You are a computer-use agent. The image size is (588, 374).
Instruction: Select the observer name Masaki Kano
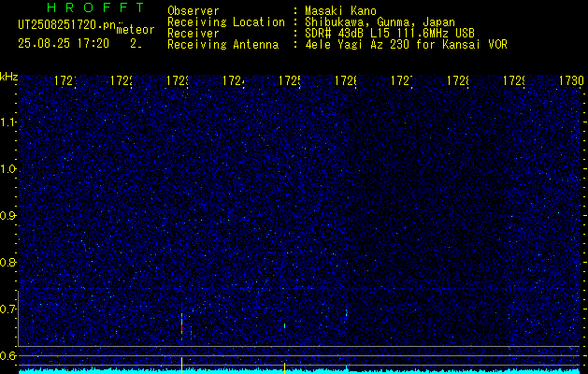(340, 11)
